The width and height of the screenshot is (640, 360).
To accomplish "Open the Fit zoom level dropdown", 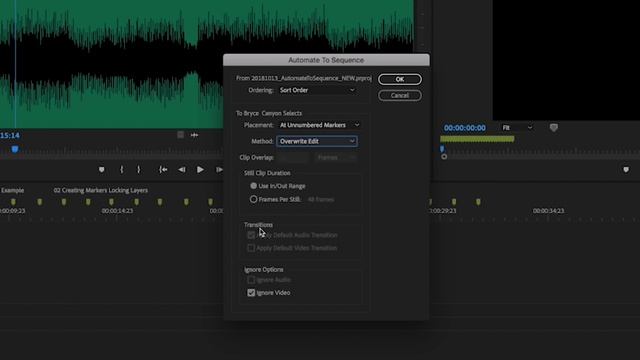I will [517, 128].
